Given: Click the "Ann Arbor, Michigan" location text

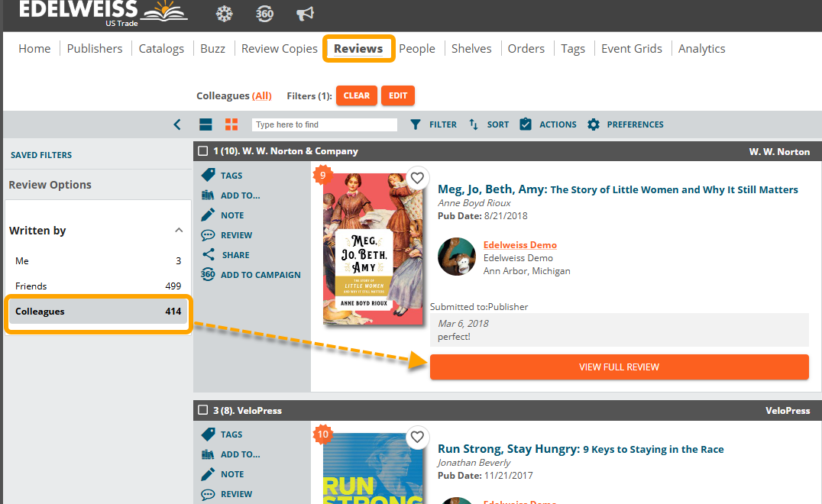Looking at the screenshot, I should 527,271.
